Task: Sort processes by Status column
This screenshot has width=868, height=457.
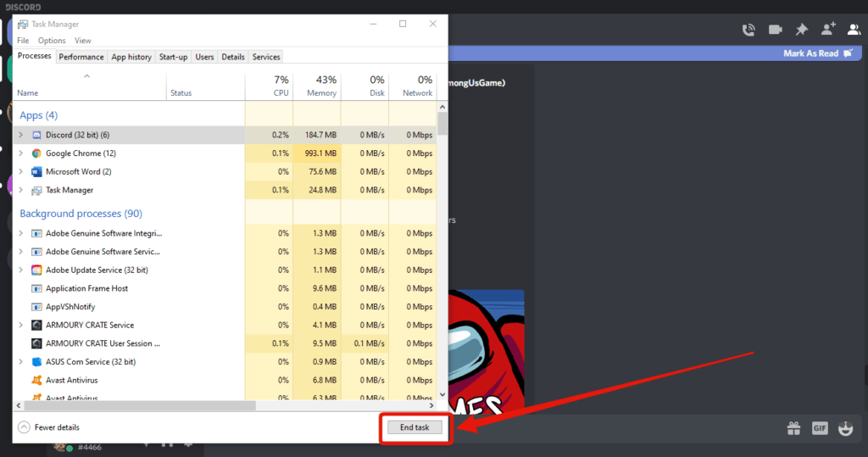Action: (x=205, y=87)
